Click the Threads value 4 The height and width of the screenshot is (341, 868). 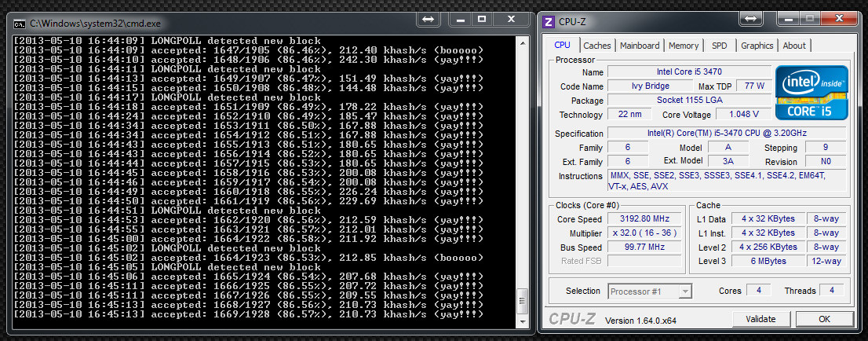coord(831,291)
